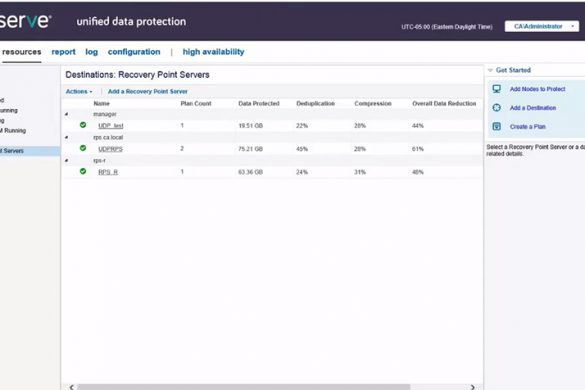This screenshot has width=585, height=390.
Task: Click the Add a Destination icon
Action: [x=497, y=107]
